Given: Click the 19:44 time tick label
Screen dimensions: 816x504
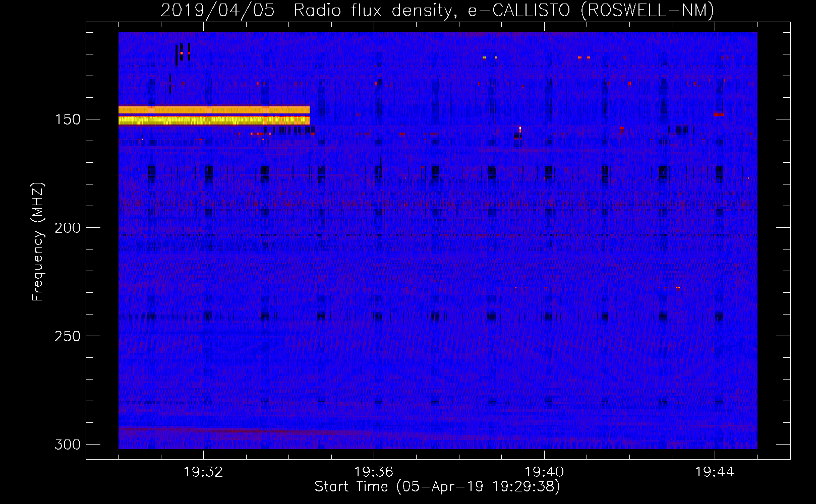Looking at the screenshot, I should (715, 472).
